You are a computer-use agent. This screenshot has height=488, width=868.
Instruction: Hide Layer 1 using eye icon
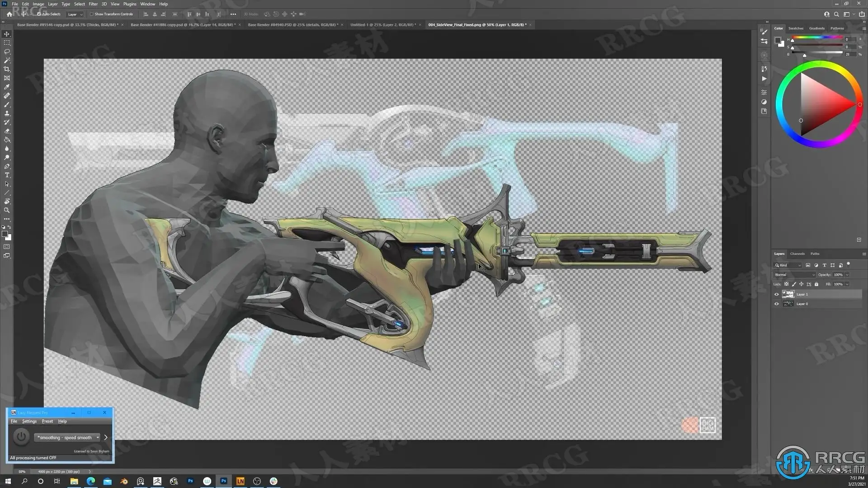777,294
